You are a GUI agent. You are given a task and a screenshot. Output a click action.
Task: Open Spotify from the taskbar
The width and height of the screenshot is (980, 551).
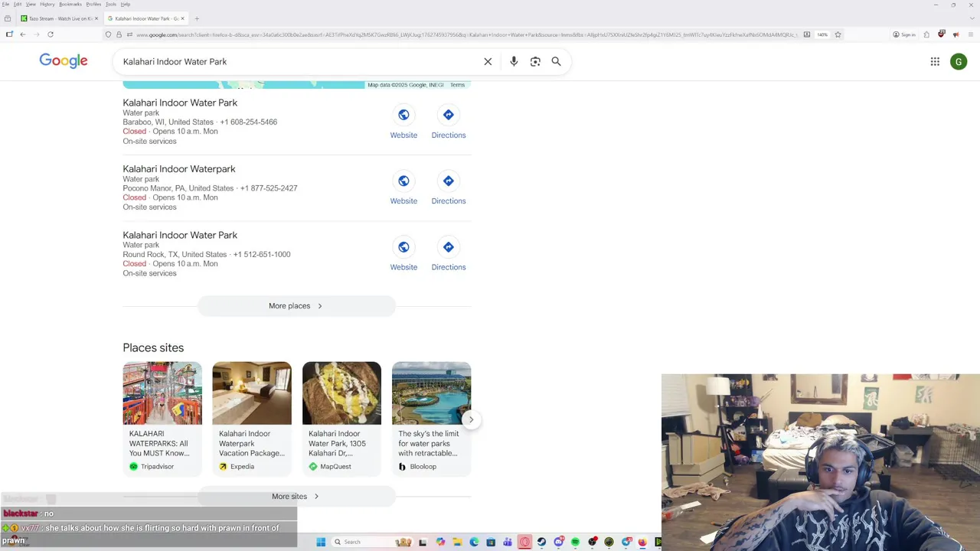point(575,542)
